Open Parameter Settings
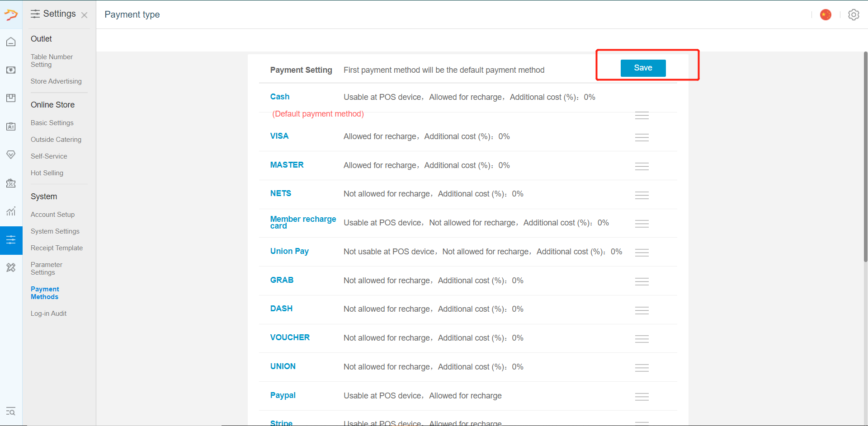This screenshot has width=868, height=426. pyautogui.click(x=47, y=268)
